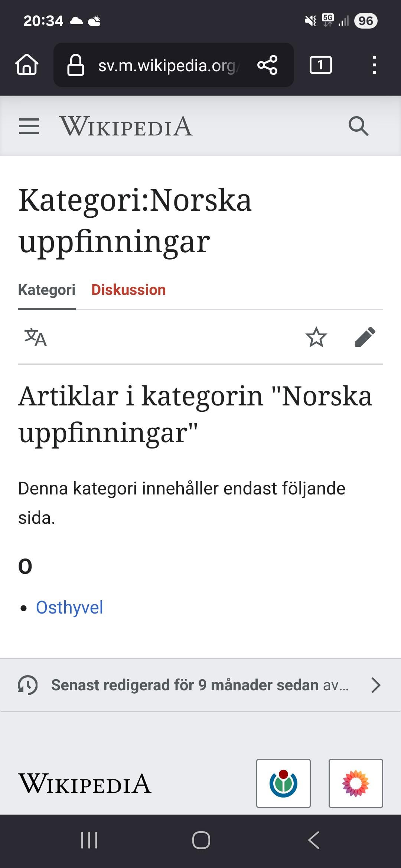View the Senast redigerad edit history
Image resolution: width=401 pixels, height=868 pixels.
(200, 685)
